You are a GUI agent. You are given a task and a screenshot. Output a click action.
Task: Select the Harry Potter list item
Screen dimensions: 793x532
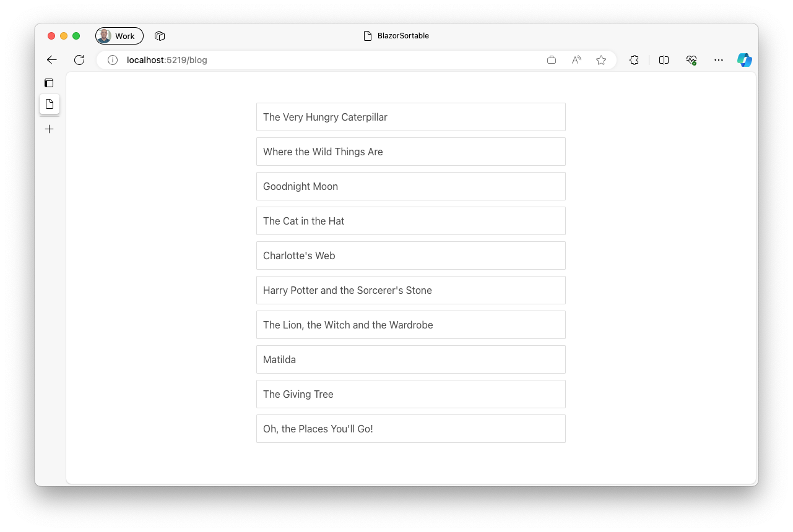(410, 290)
